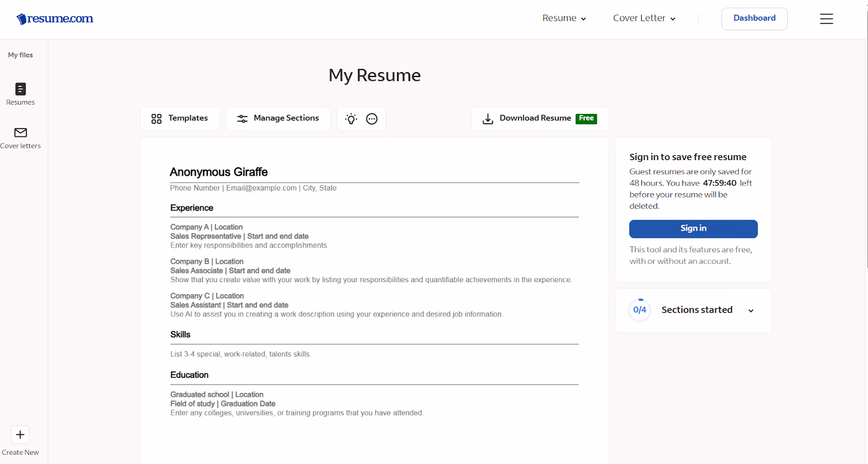Select the Skills section heading
Image resolution: width=868 pixels, height=464 pixels.
click(180, 334)
